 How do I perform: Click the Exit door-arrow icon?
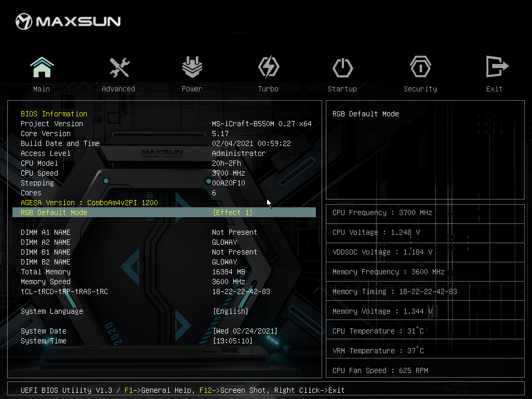pos(497,66)
